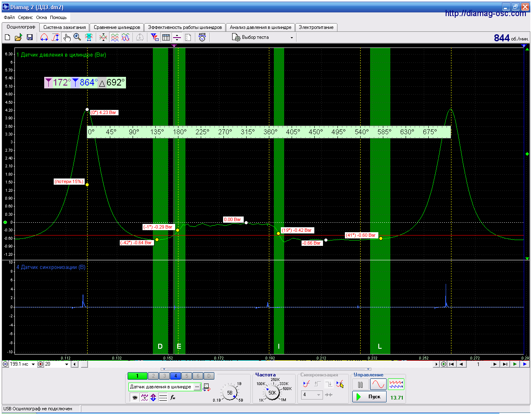Select the magnifier zoom tool
The image size is (532, 414).
77,38
